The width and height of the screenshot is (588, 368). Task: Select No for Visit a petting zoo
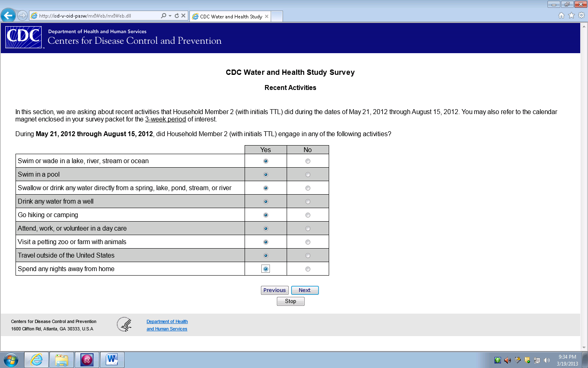(308, 242)
